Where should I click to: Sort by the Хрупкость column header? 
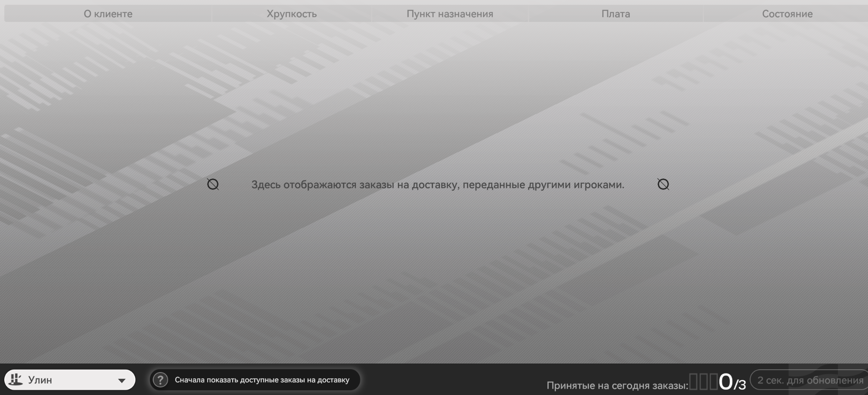click(292, 14)
